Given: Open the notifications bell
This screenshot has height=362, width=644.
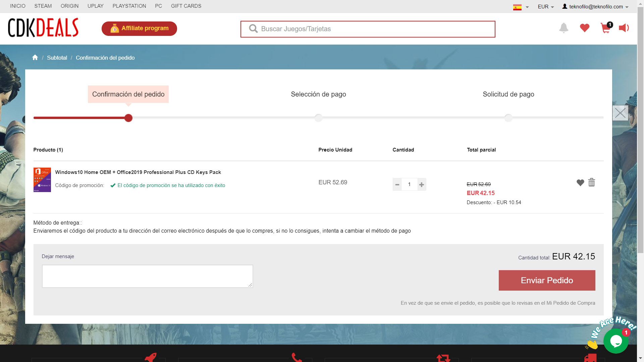Looking at the screenshot, I should [564, 28].
